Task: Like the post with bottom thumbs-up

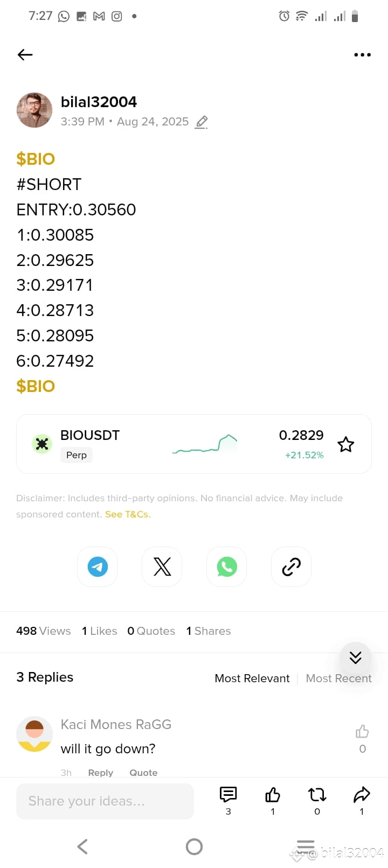Action: point(273,795)
